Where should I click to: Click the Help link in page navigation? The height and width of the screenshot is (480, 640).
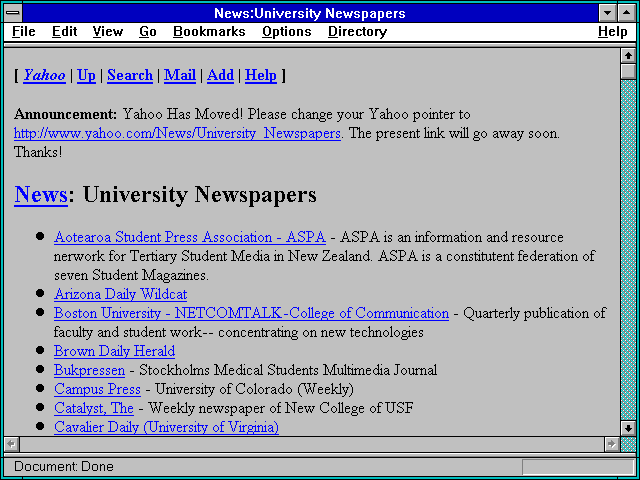point(261,76)
